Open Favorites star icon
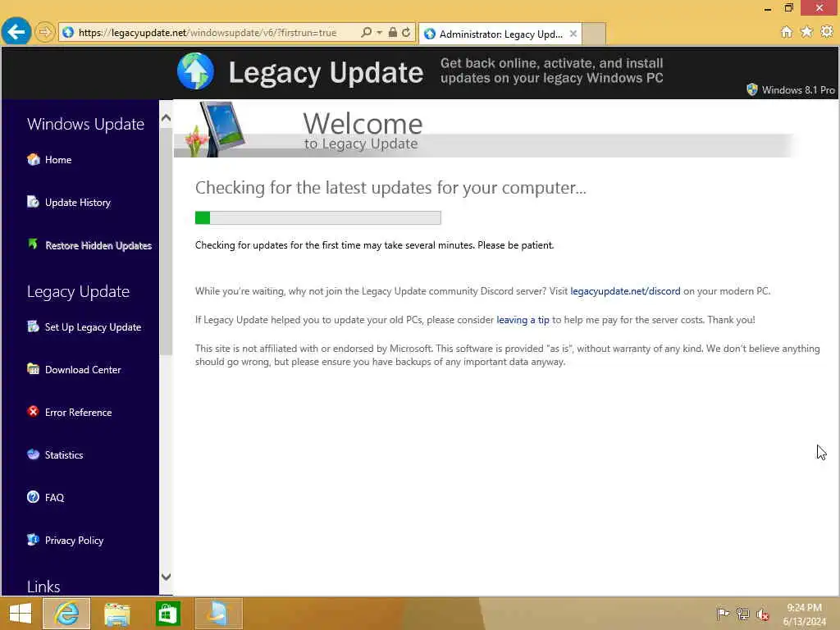The width and height of the screenshot is (840, 630). (x=806, y=32)
